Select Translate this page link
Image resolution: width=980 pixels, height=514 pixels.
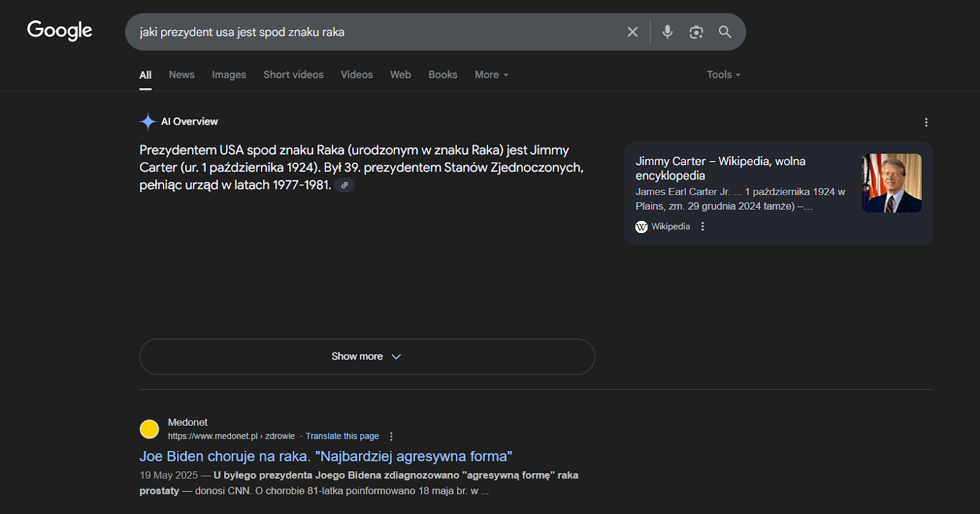coord(342,436)
